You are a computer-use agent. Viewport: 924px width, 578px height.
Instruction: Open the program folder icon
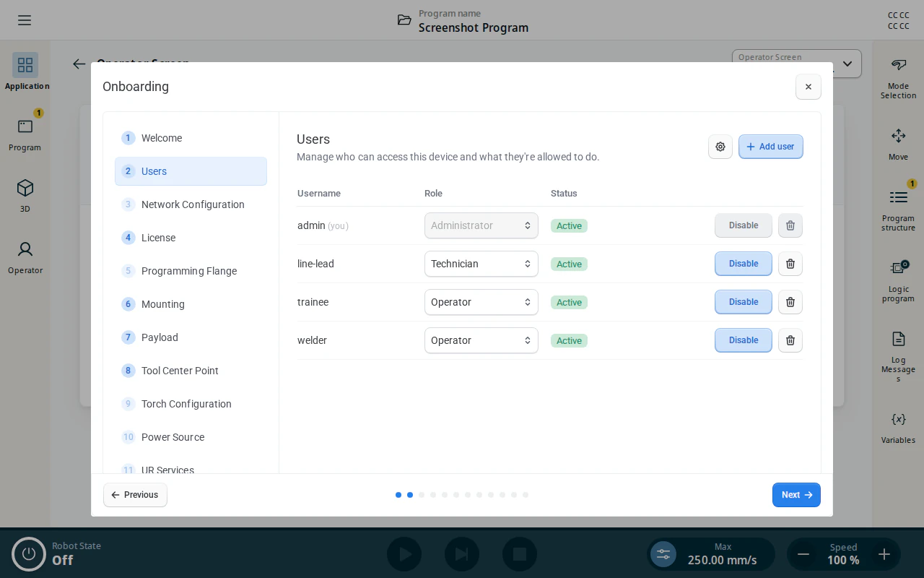(x=404, y=20)
